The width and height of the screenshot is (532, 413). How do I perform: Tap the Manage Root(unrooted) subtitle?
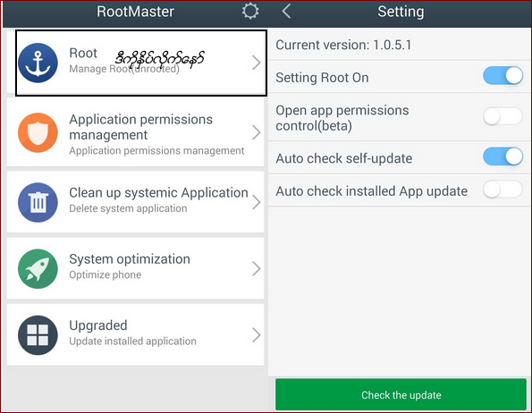point(124,69)
